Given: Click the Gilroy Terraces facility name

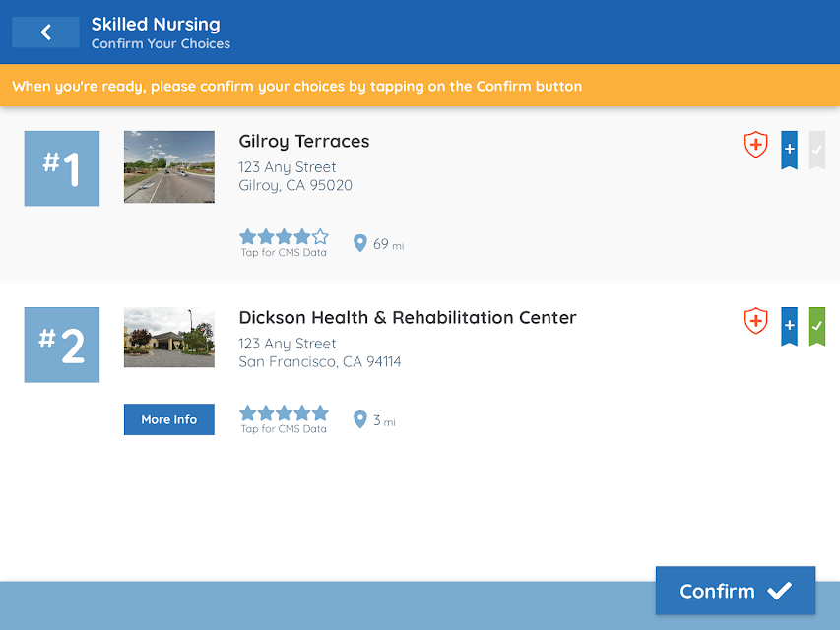Looking at the screenshot, I should tap(303, 142).
